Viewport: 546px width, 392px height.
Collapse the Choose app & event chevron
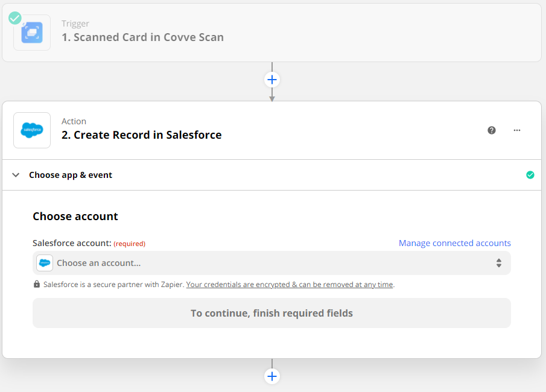pos(16,175)
